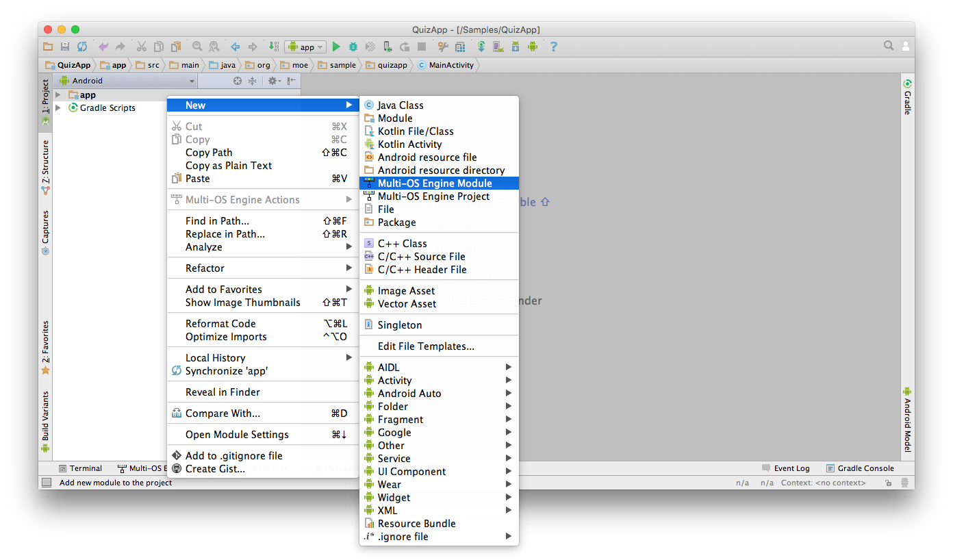953x560 pixels.
Task: Choose Java Class from New submenu
Action: (x=439, y=105)
